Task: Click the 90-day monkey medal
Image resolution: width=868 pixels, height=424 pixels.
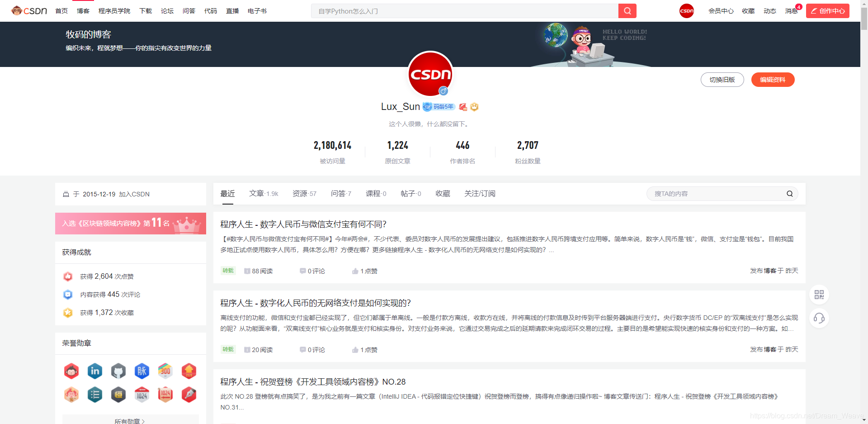Action: [x=71, y=395]
